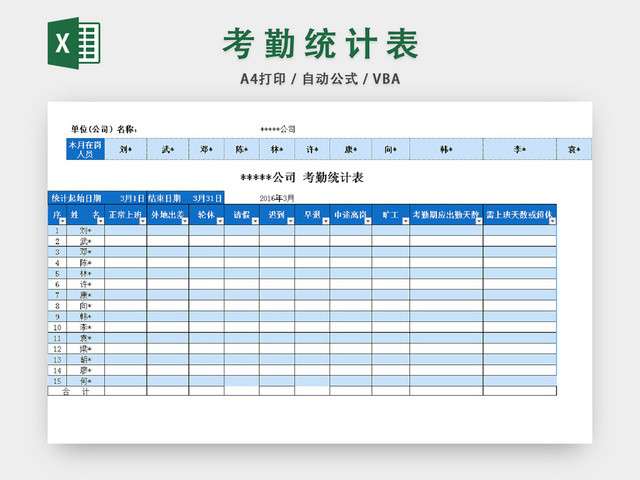This screenshot has height=480, width=640.
Task: Open the 序 column filter dropdown
Action: point(62,221)
